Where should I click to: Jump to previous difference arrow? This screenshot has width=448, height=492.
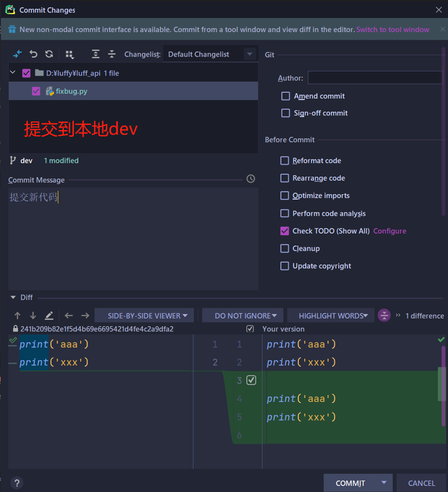click(x=17, y=315)
